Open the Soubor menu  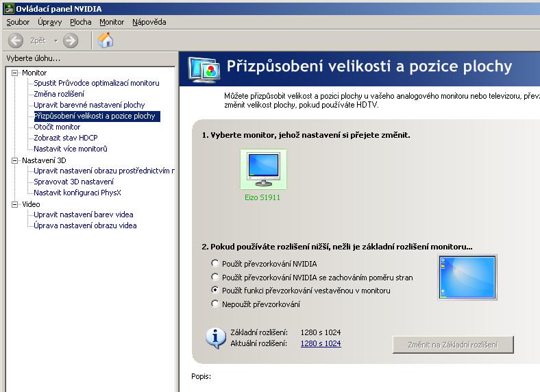(x=18, y=22)
